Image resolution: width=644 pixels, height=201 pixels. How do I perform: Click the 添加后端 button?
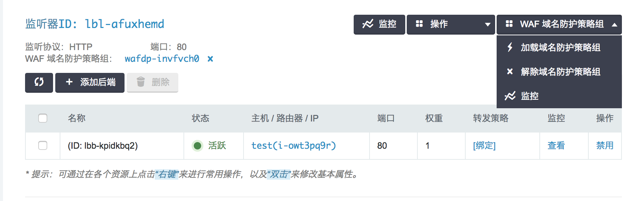click(x=90, y=82)
